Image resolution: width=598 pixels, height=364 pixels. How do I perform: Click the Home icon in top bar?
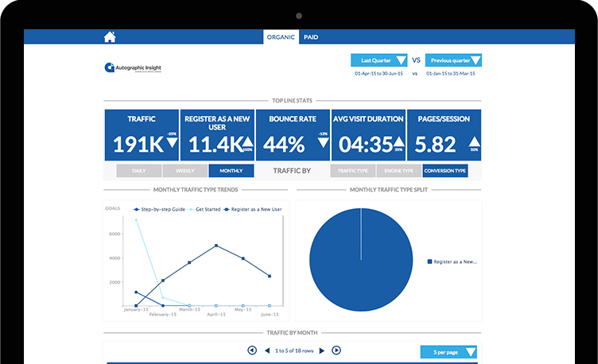tap(110, 37)
